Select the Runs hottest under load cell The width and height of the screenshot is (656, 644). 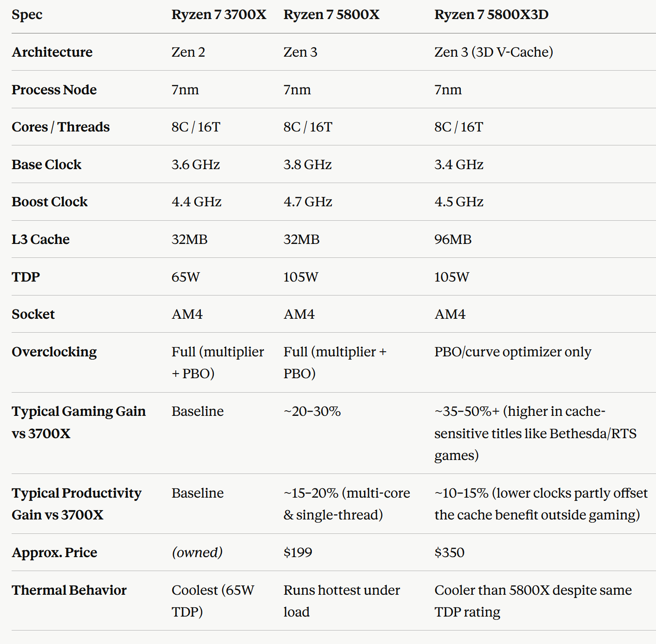point(341,601)
